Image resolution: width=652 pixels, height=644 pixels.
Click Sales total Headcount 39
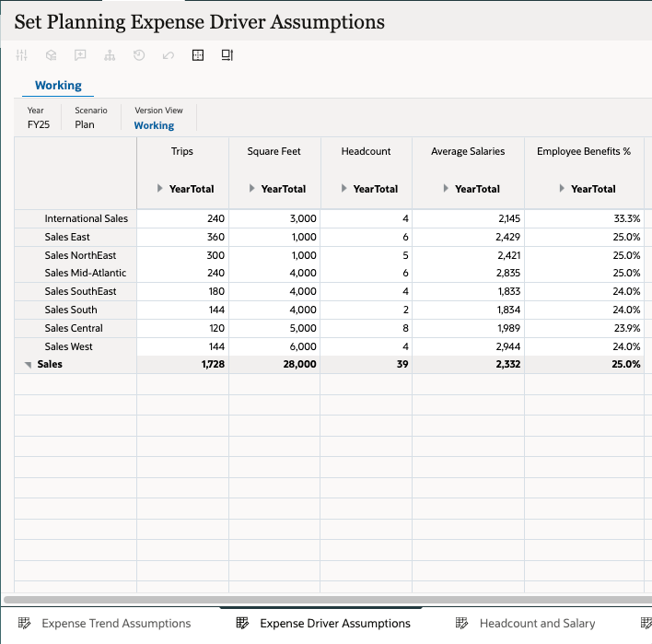pos(367,364)
